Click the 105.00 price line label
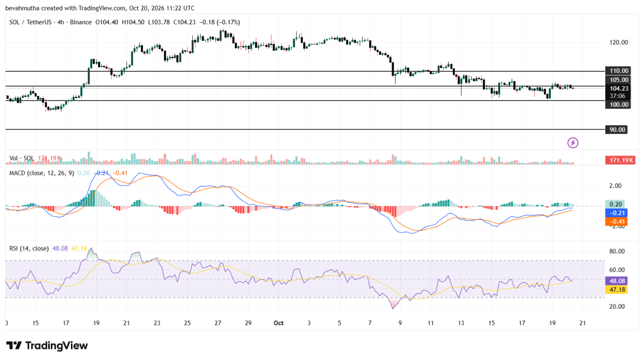 point(619,80)
